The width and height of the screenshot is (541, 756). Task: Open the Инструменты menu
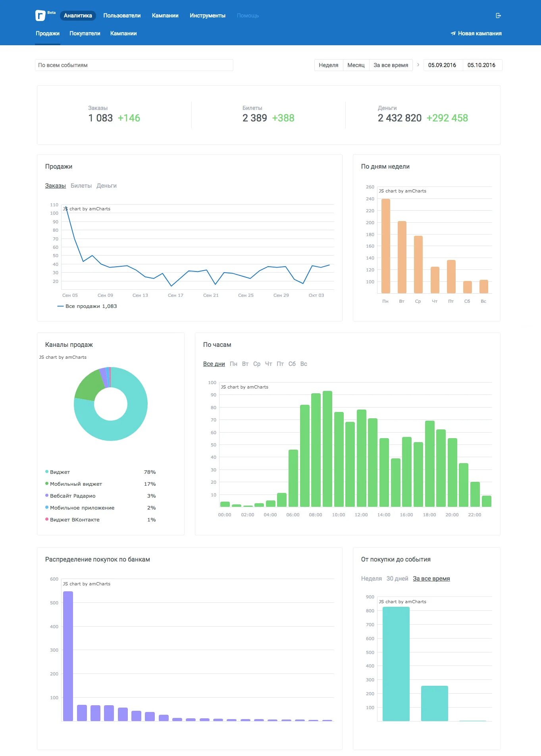[x=208, y=15]
